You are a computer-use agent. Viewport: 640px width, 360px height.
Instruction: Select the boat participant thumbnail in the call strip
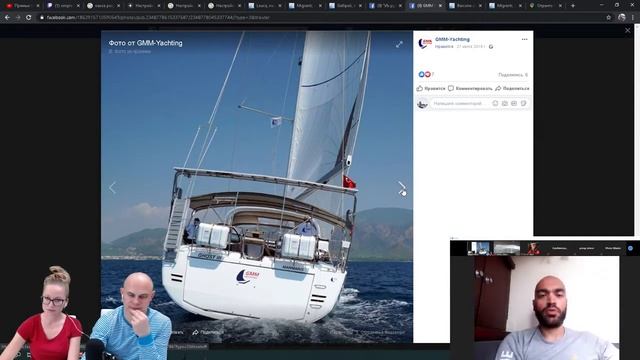point(507,248)
